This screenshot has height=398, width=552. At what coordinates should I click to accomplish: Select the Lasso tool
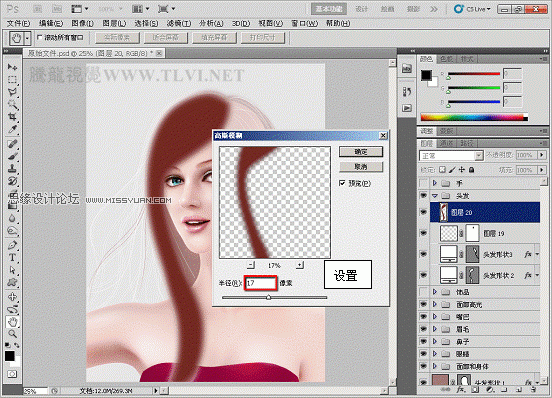[x=12, y=92]
